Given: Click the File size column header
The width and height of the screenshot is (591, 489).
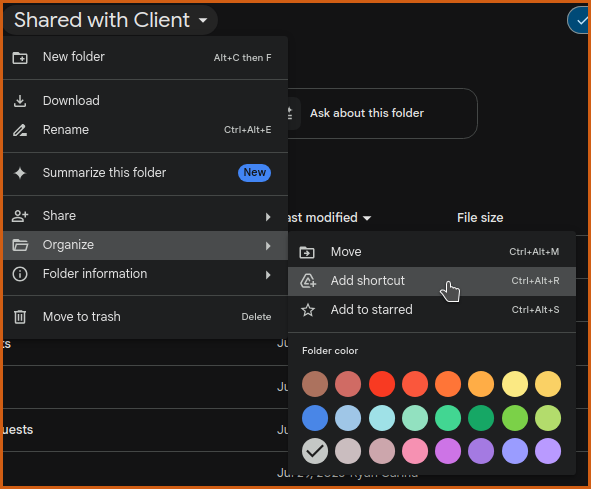Looking at the screenshot, I should click(480, 218).
